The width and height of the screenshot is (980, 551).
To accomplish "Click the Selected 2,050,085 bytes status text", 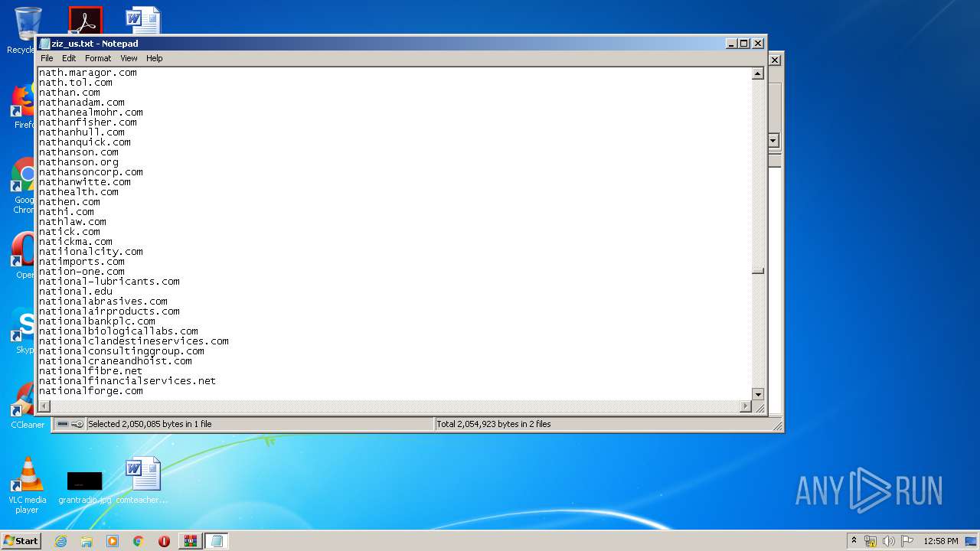I will point(150,424).
